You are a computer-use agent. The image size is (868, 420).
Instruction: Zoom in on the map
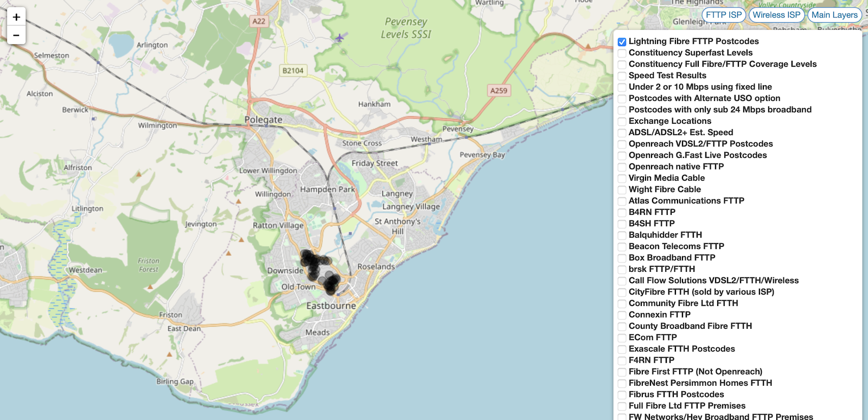coord(16,17)
